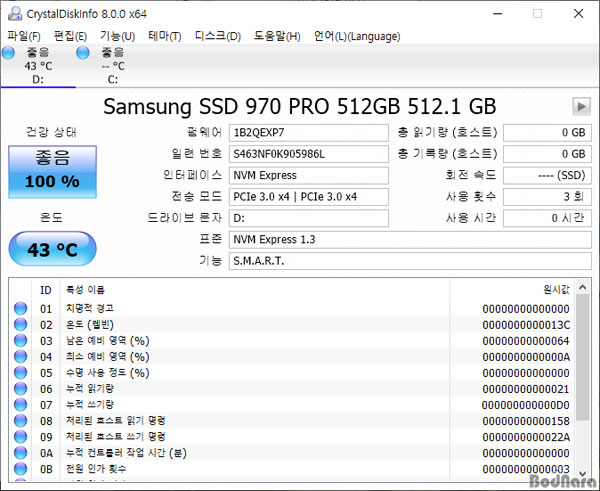Minimize the CrystalDiskInfo window
The height and width of the screenshot is (491, 600).
coord(497,14)
